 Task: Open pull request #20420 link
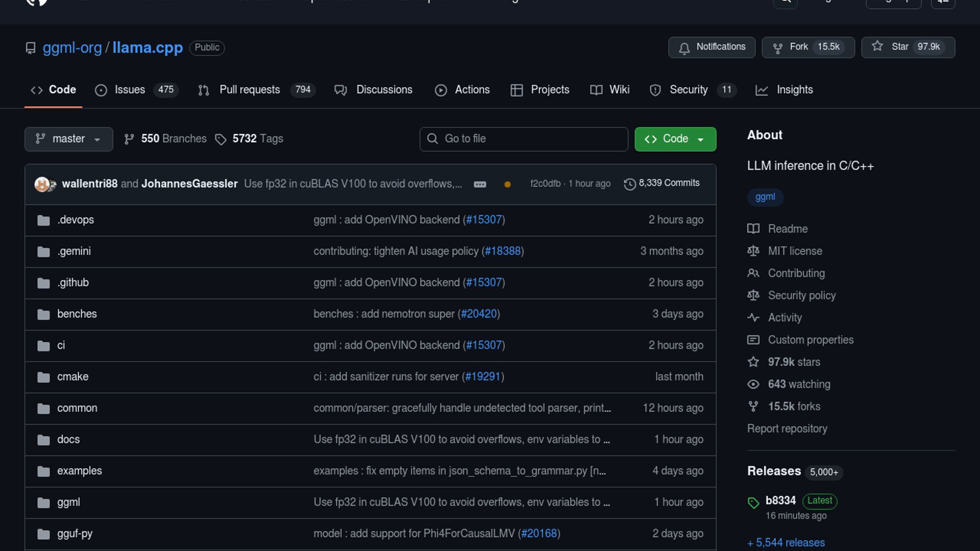479,314
